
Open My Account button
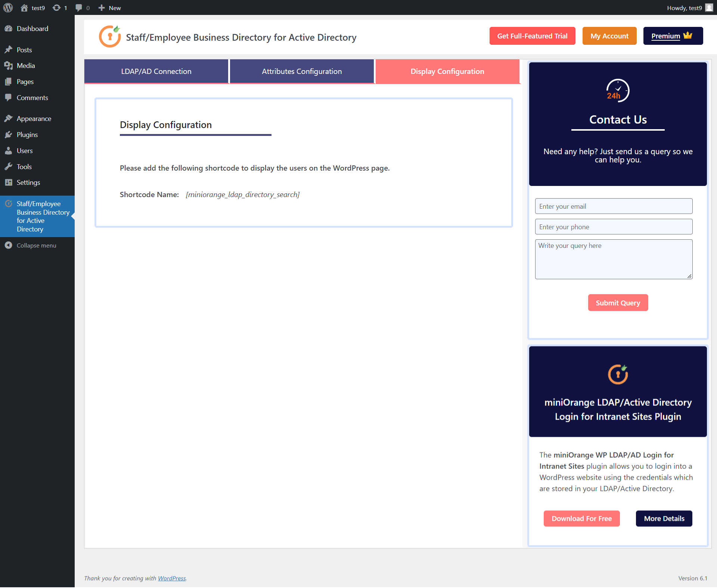[x=609, y=36]
